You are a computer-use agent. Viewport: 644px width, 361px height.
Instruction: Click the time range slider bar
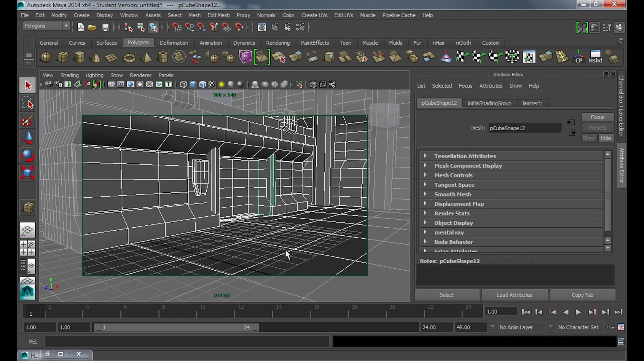tap(176, 327)
